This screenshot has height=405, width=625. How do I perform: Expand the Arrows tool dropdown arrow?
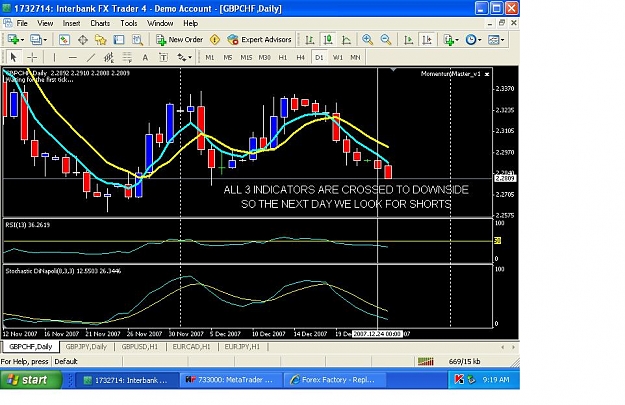pos(190,58)
